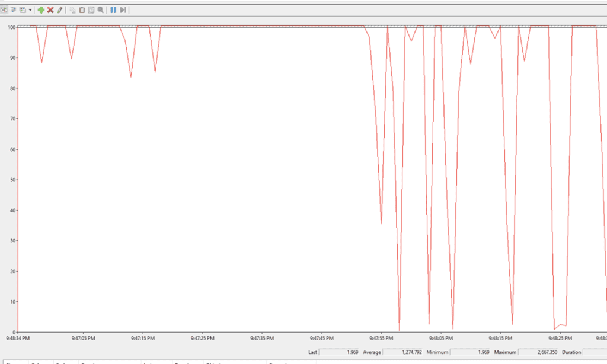Click the 9:47:35 PM time label
Screen dimensions: 607x364
click(262, 338)
